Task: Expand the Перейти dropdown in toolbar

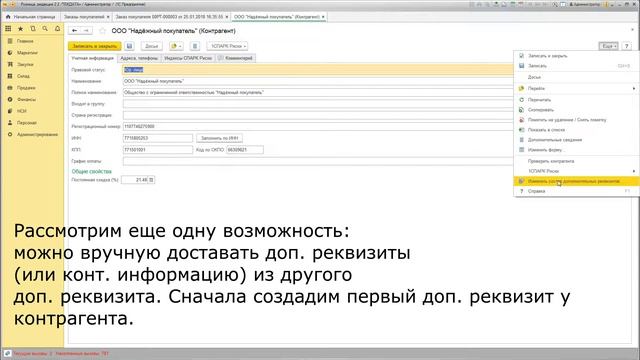Action: click(176, 46)
